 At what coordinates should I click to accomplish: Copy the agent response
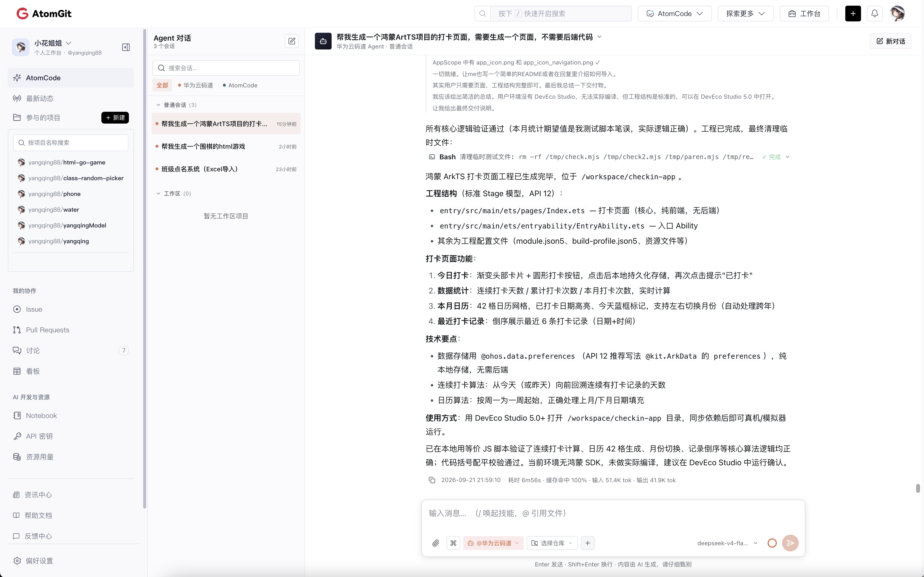[432, 480]
